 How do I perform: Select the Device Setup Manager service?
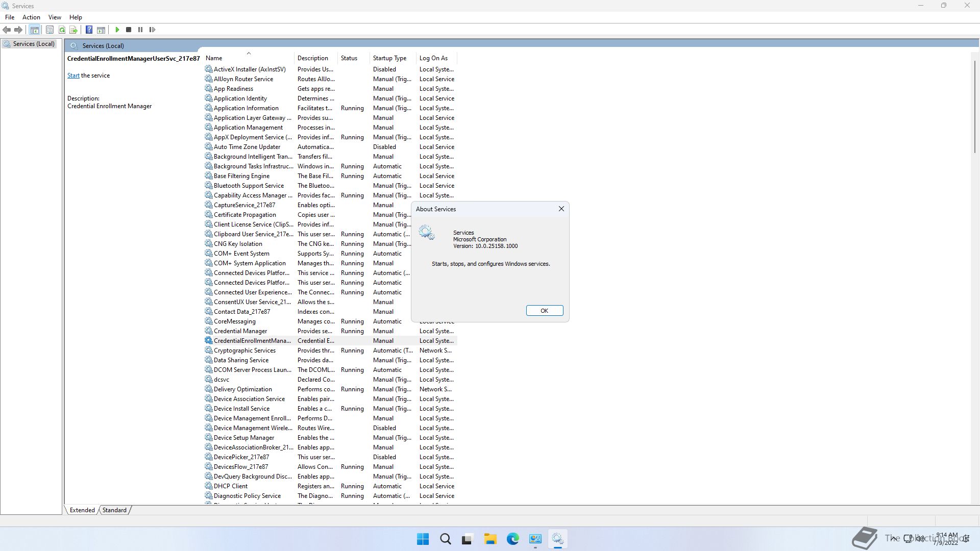pos(330,437)
